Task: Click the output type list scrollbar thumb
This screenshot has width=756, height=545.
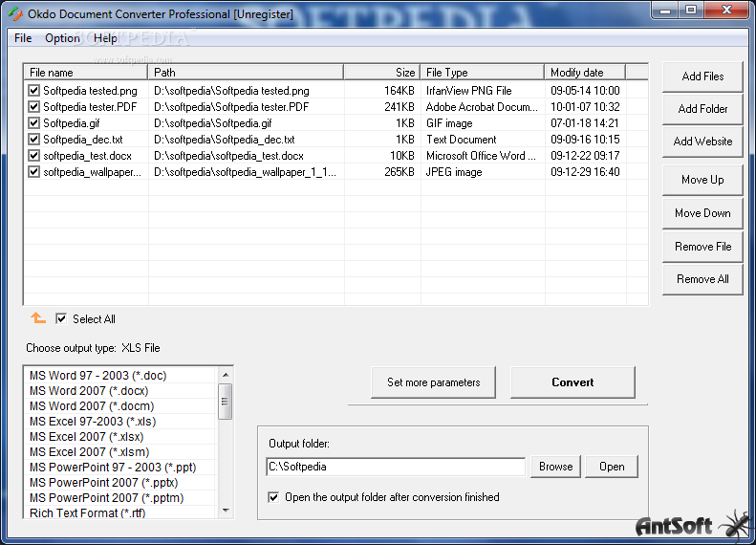Action: click(226, 402)
